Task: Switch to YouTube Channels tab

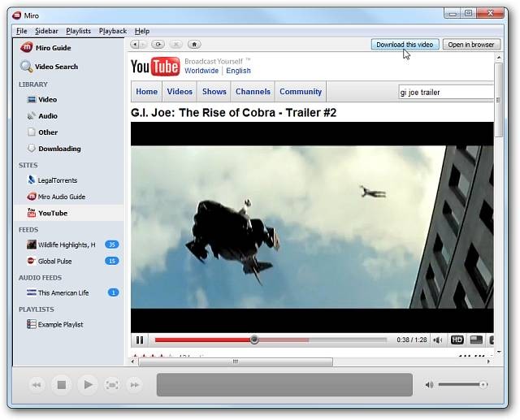Action: point(253,92)
